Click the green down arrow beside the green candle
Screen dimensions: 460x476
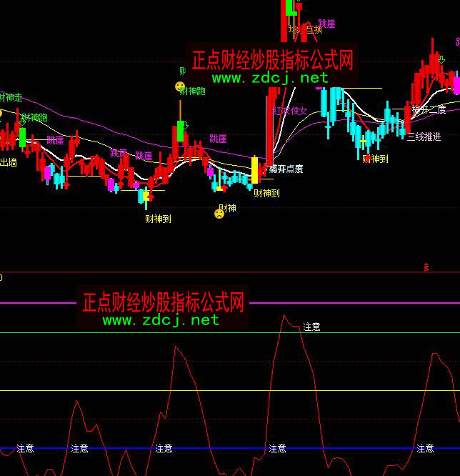[x=185, y=126]
